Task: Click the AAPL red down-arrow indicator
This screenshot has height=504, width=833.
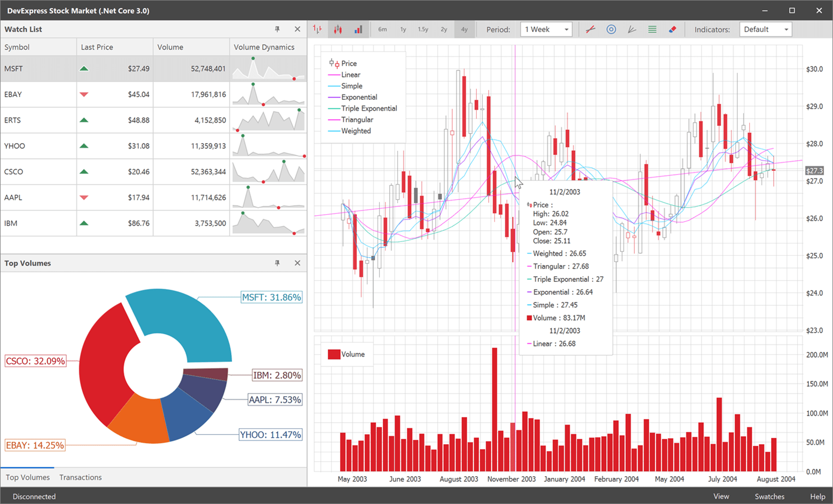Action: coord(84,198)
